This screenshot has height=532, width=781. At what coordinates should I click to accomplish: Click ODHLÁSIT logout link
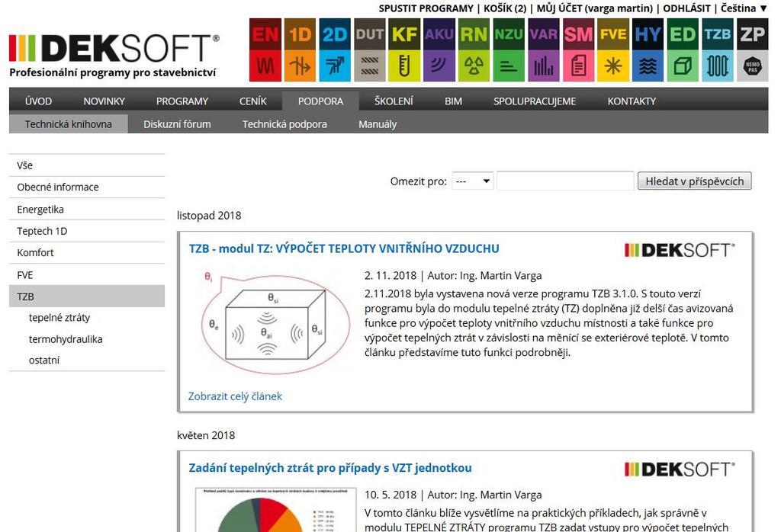(x=686, y=8)
